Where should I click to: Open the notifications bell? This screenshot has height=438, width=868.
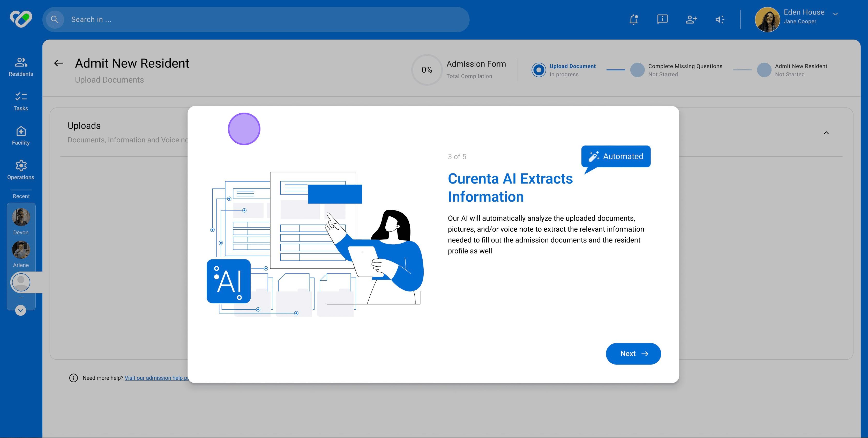tap(634, 20)
